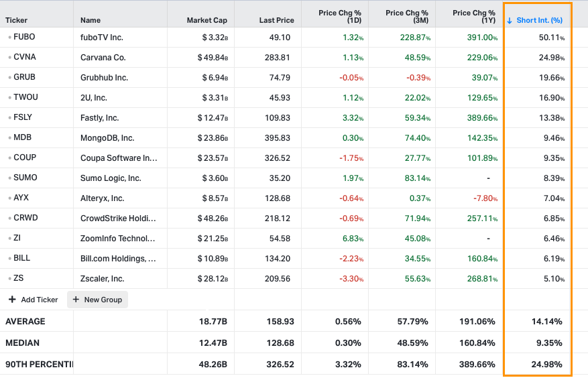The width and height of the screenshot is (588, 378).
Task: Click the Bill.com Holdings name cell
Action: [x=118, y=259]
